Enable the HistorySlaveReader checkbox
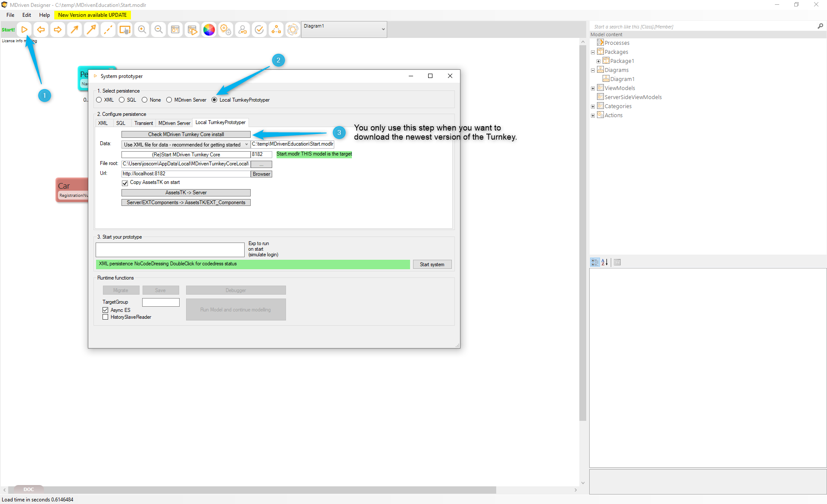This screenshot has height=504, width=827. pyautogui.click(x=106, y=317)
